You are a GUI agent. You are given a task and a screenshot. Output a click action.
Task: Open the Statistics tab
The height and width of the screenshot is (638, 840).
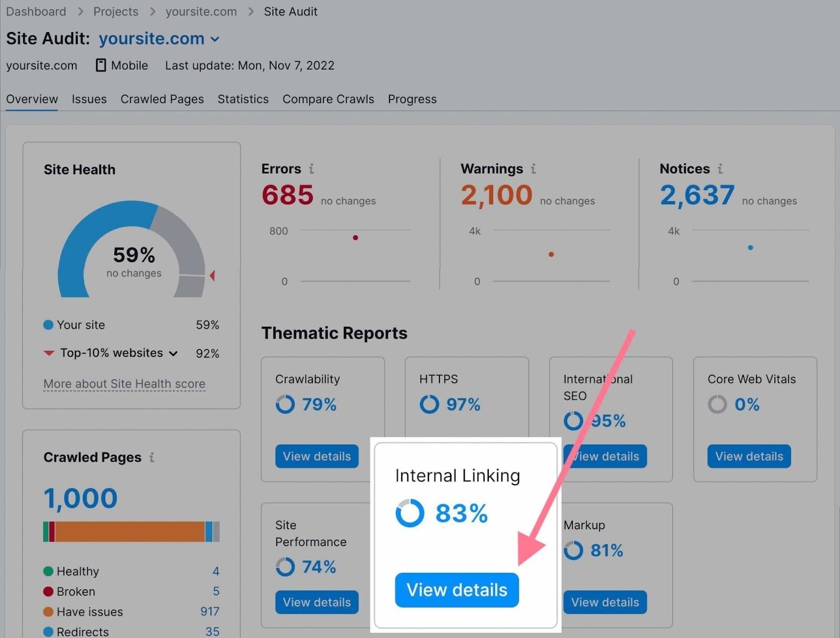tap(243, 99)
